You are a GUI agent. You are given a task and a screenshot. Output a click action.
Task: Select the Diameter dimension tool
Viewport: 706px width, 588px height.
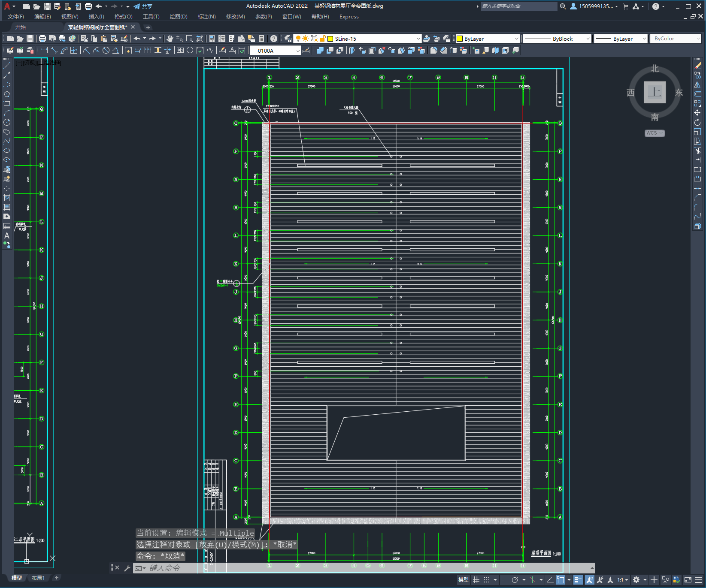click(106, 50)
